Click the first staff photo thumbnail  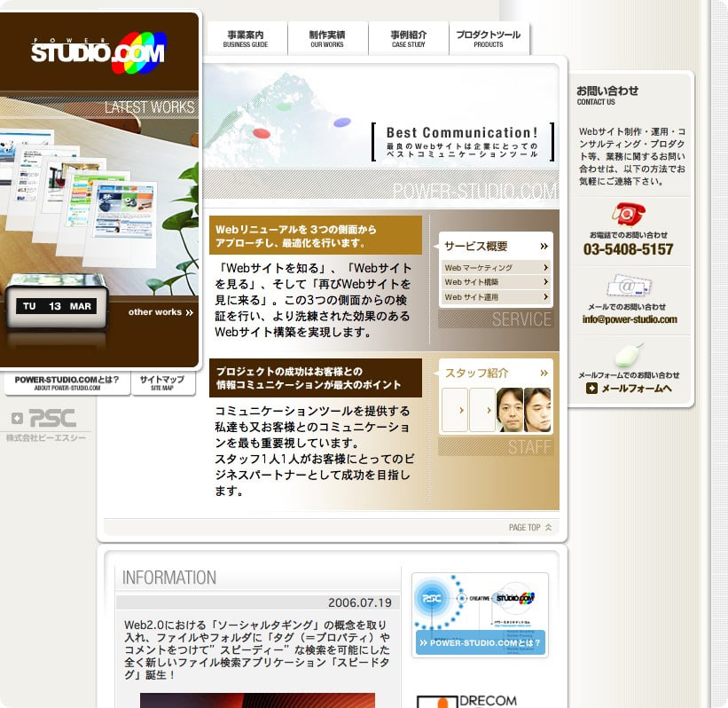pyautogui.click(x=509, y=409)
